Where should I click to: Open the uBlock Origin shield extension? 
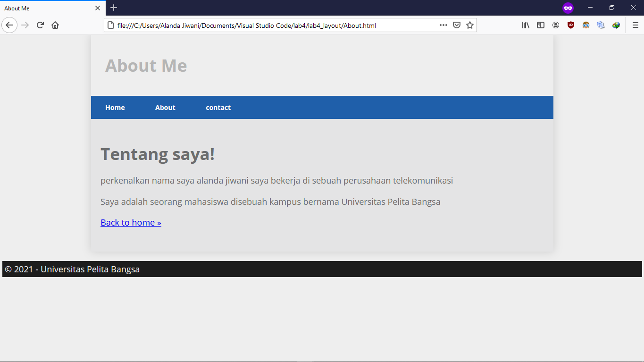point(571,25)
